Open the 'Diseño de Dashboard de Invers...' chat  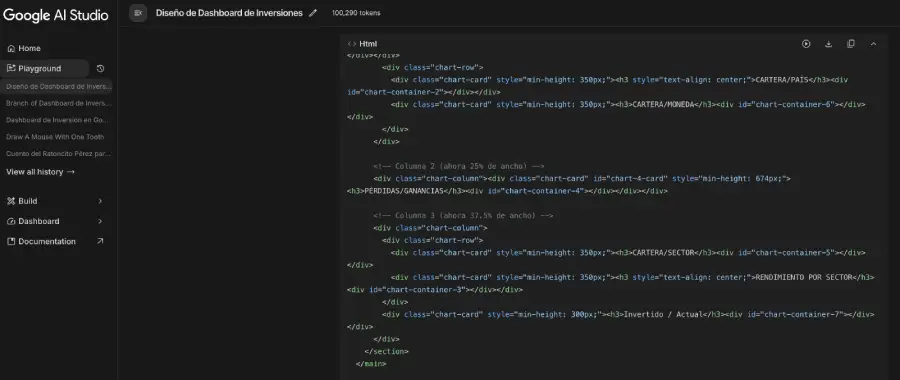(x=59, y=87)
